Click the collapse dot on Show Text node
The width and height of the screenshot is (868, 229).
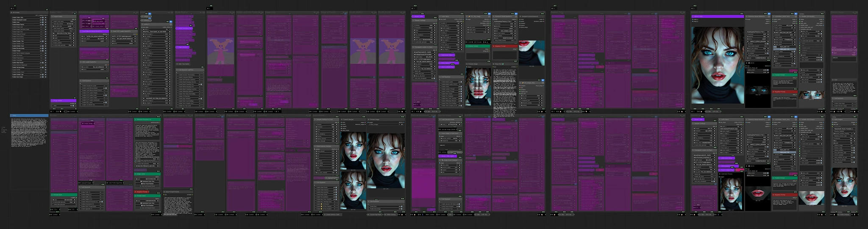pyautogui.click(x=494, y=64)
